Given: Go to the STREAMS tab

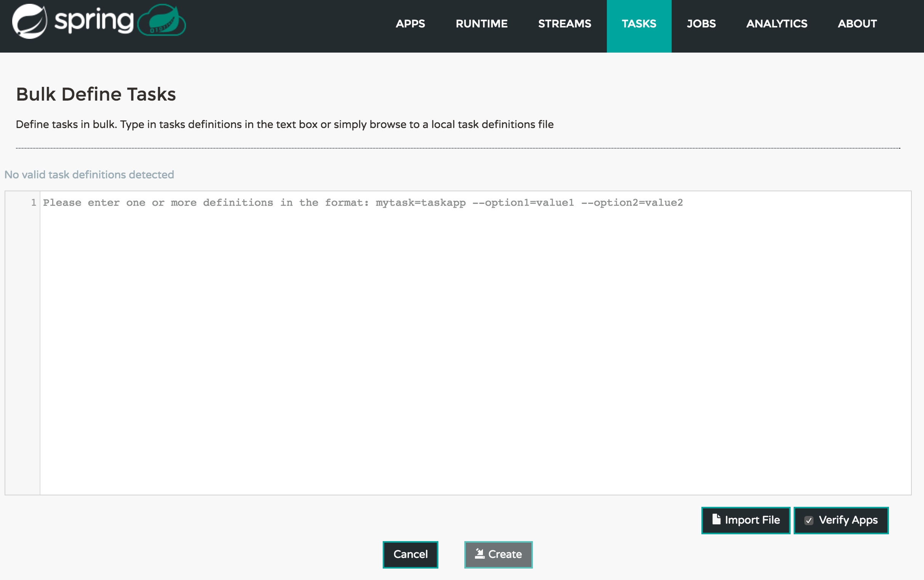Looking at the screenshot, I should point(564,24).
